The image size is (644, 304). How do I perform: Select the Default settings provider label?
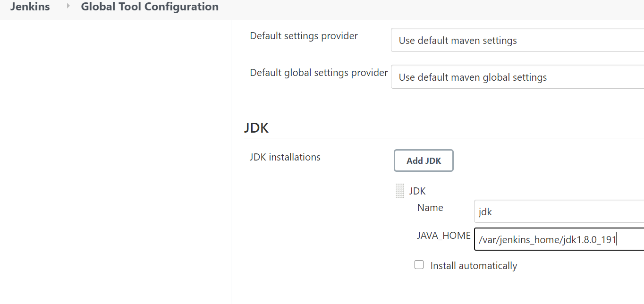point(304,36)
